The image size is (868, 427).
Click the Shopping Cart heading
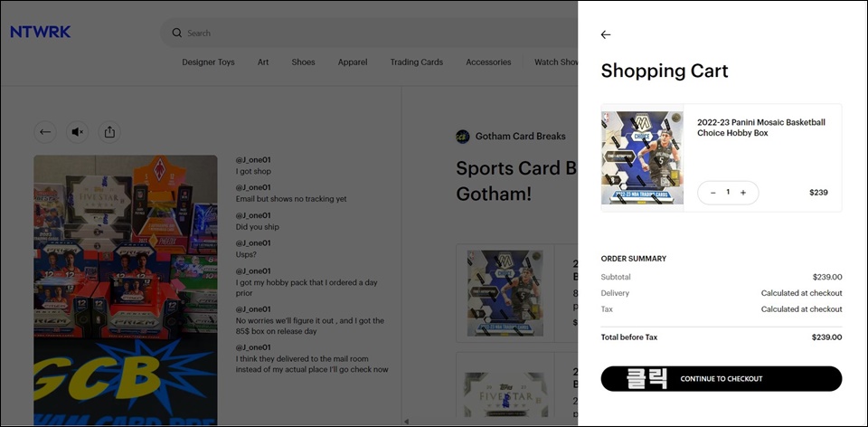pos(665,71)
